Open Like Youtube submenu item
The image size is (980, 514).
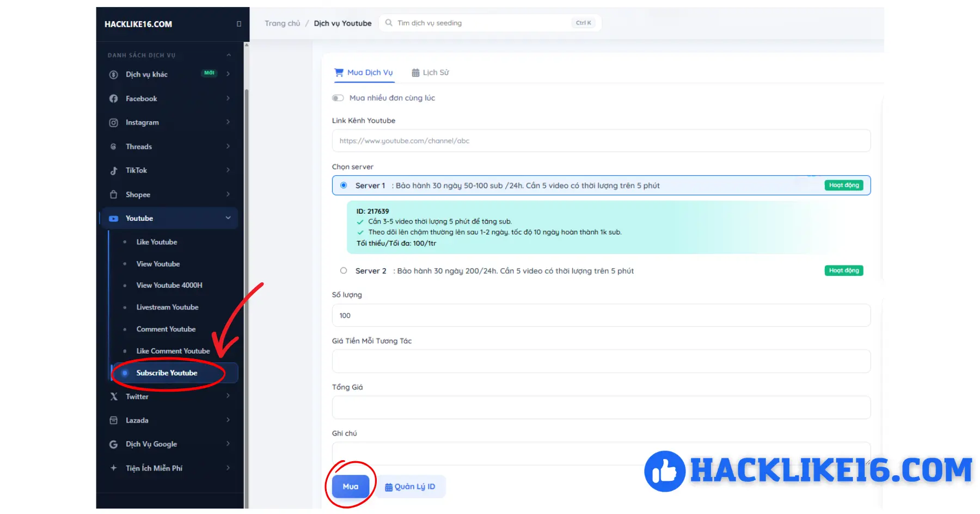pyautogui.click(x=157, y=242)
